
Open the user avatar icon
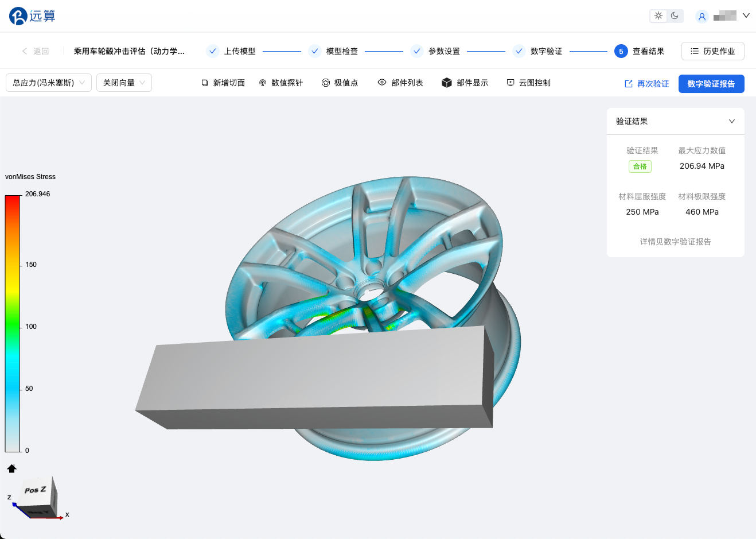[x=702, y=17]
